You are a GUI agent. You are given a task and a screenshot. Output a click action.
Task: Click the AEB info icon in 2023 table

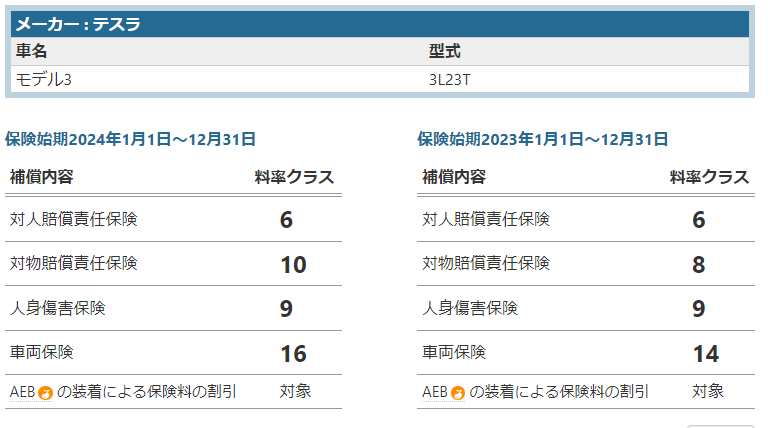[x=458, y=393]
